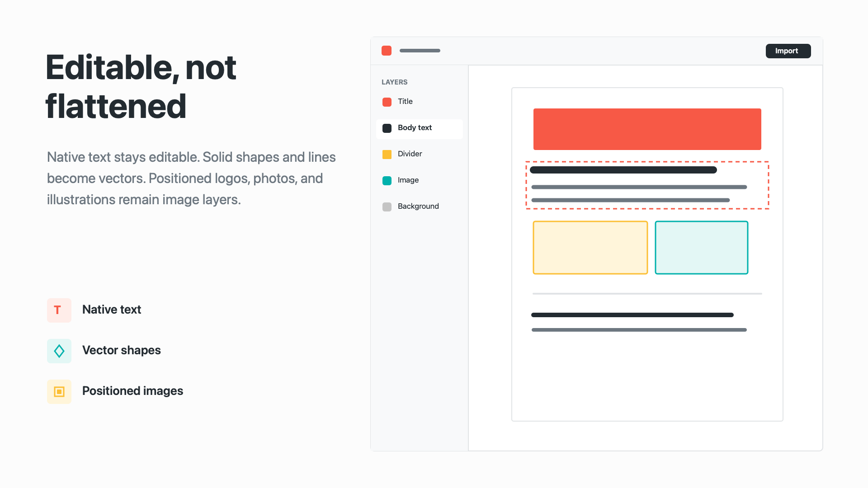Click the red title block on canvas
Screen dimensions: 868x488
(647, 129)
